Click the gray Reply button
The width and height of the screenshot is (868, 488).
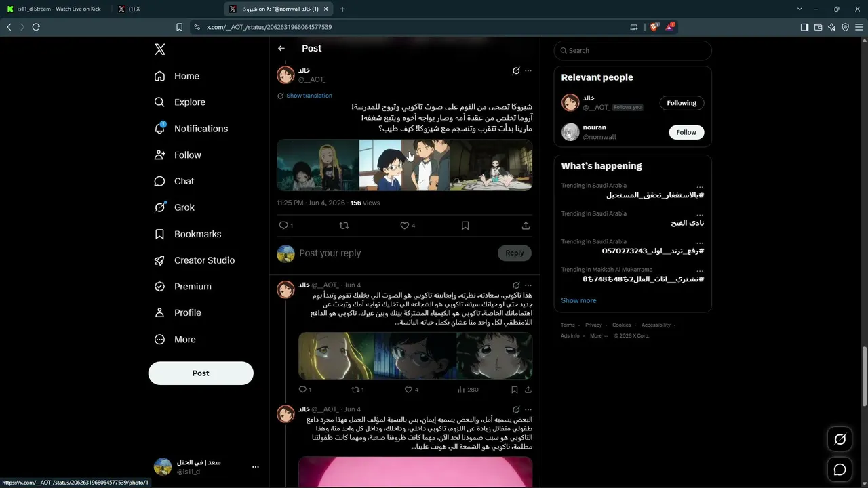pyautogui.click(x=515, y=253)
